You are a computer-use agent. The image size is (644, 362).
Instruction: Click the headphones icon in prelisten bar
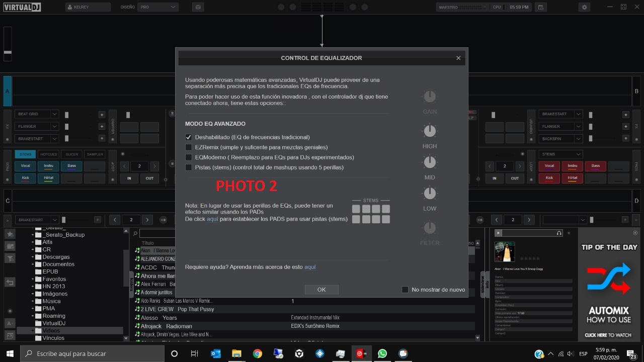coord(559,233)
